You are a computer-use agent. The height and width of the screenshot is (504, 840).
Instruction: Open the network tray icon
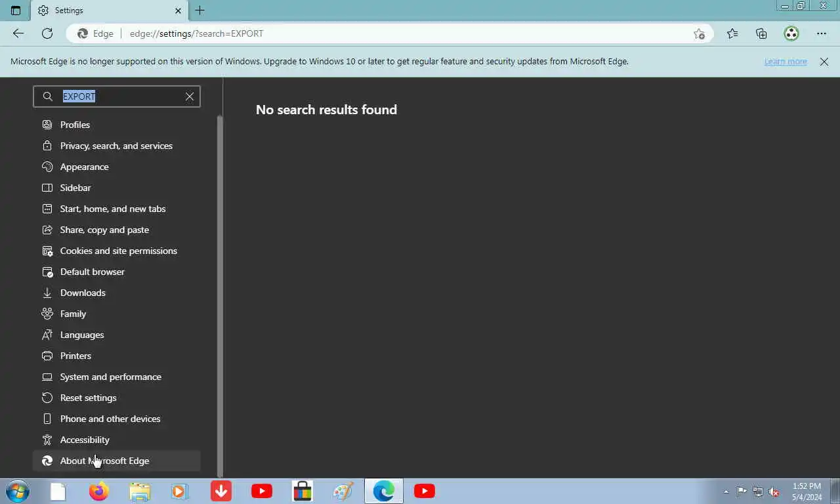point(758,492)
